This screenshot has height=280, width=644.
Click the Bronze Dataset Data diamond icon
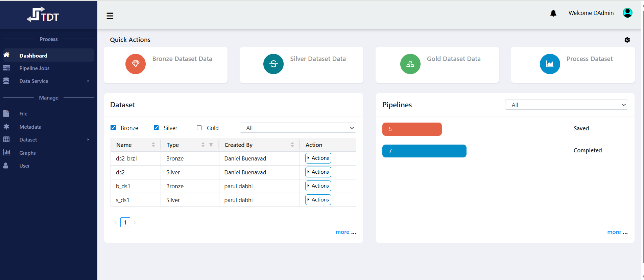pyautogui.click(x=136, y=64)
